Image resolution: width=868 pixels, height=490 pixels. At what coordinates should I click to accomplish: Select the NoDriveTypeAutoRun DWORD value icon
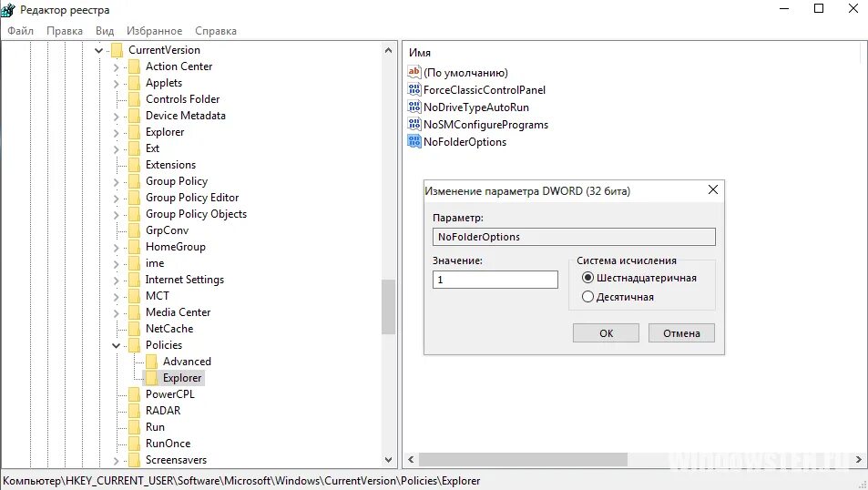(x=414, y=107)
